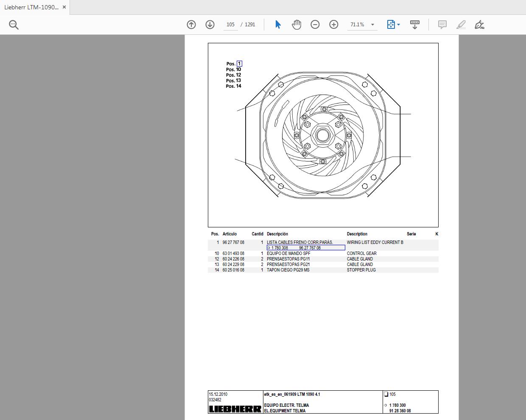Screen dimensions: 526x420
Task: Click the footer page icon beside 105
Action: coord(386,394)
